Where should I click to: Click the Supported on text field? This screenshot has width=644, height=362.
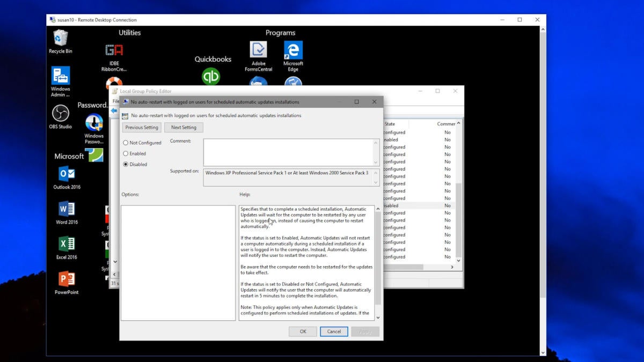(288, 178)
